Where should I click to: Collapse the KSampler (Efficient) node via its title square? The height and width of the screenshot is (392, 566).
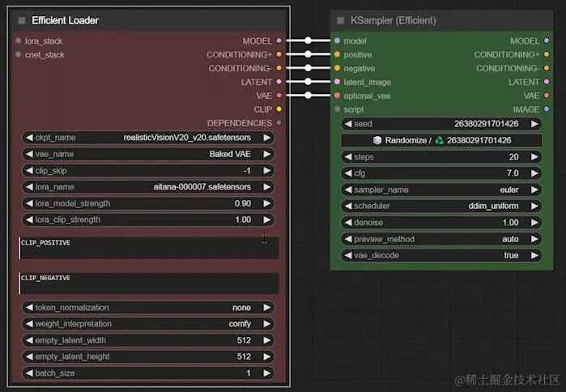point(340,20)
